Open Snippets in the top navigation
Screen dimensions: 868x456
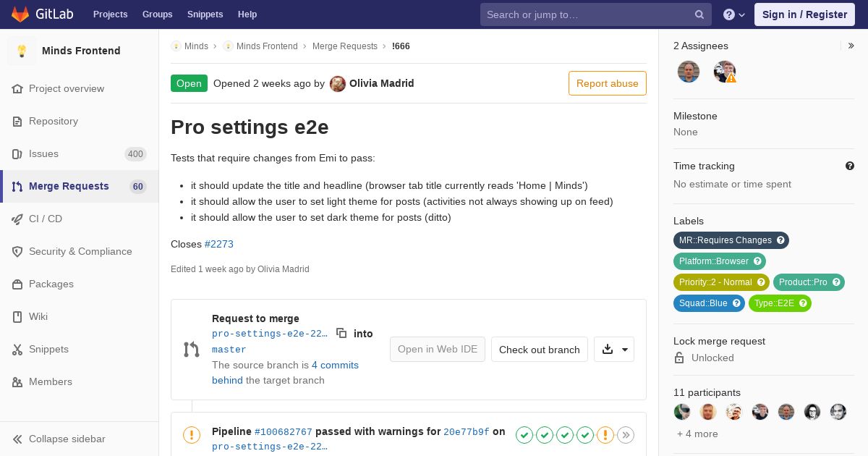coord(205,14)
